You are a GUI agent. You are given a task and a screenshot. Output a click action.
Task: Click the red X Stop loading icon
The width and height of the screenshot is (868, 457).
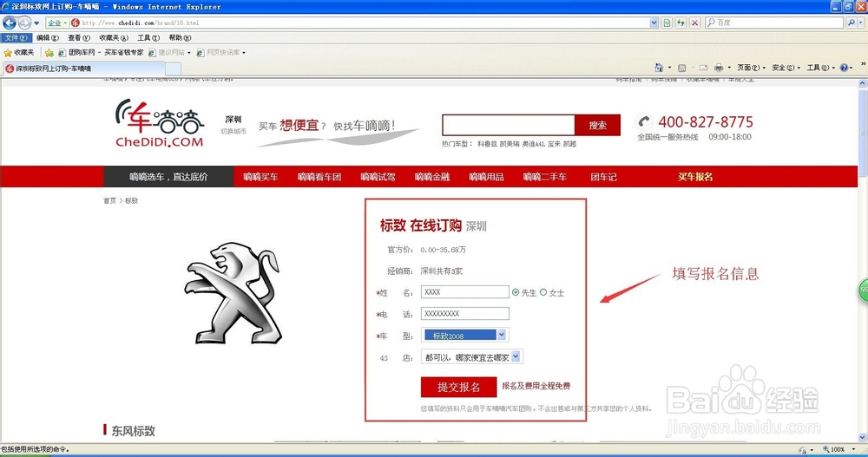point(694,23)
